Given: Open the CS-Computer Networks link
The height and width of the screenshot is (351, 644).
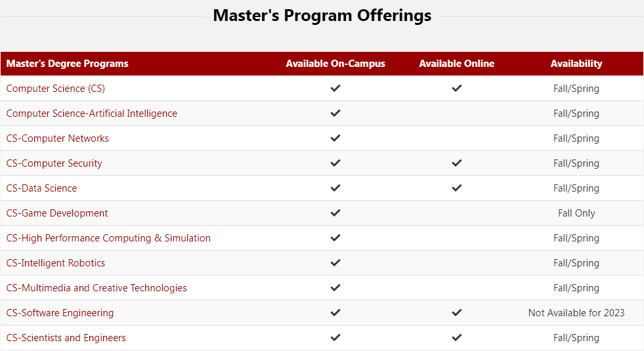Looking at the screenshot, I should (x=58, y=138).
